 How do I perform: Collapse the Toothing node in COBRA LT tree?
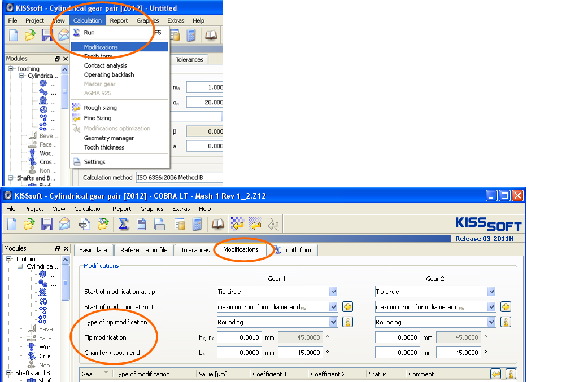tap(9, 259)
